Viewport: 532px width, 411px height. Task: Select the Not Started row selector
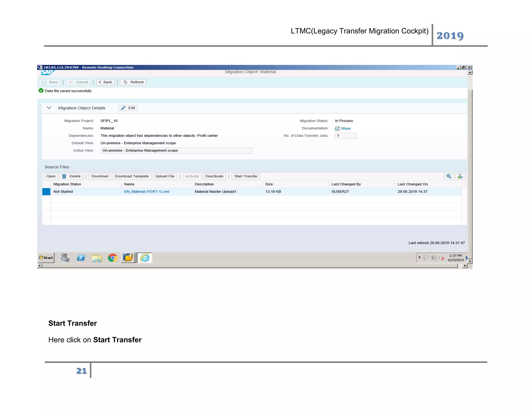click(46, 192)
